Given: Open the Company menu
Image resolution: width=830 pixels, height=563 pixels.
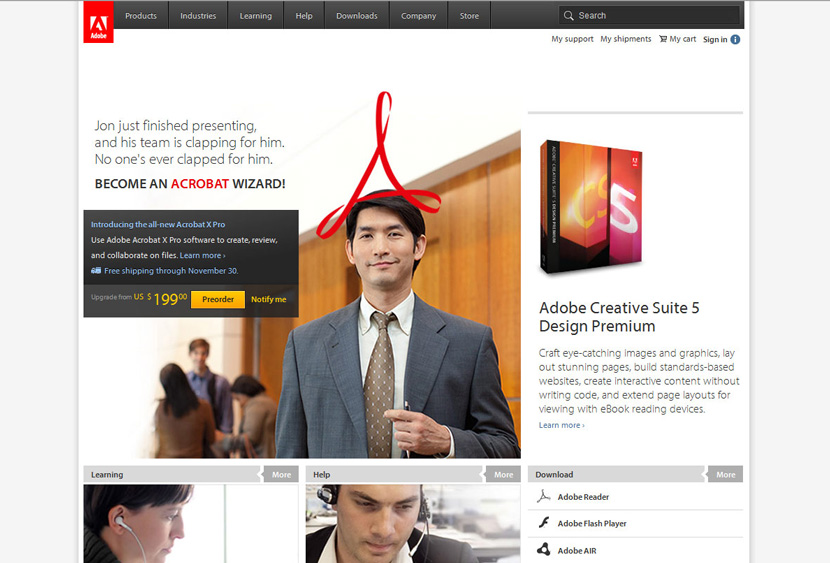Looking at the screenshot, I should click(418, 15).
